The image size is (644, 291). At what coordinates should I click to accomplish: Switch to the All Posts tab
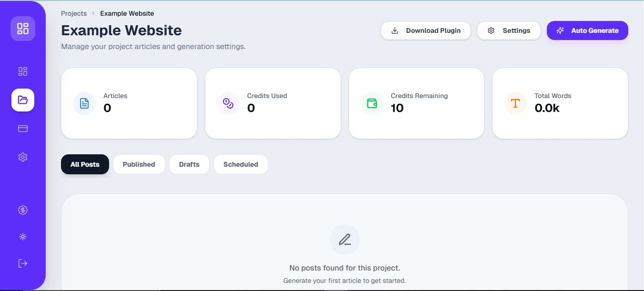[x=85, y=164]
